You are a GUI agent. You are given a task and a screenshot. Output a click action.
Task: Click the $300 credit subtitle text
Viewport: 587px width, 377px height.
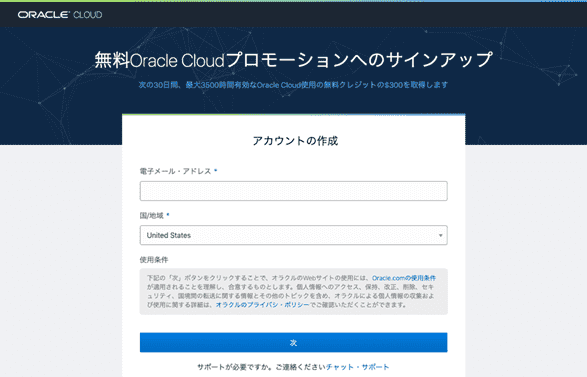[293, 85]
